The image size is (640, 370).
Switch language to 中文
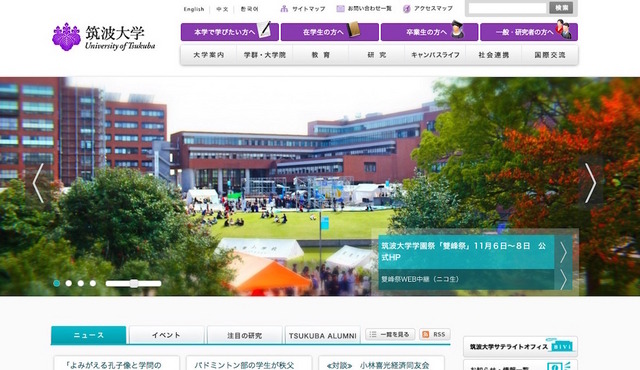point(222,9)
